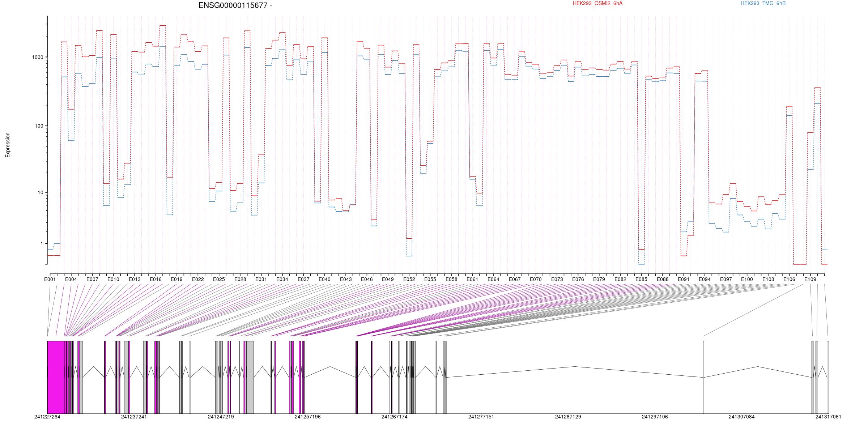Screen dimensions: 868x434
Task: Click exon label E058
Action: [x=451, y=280]
